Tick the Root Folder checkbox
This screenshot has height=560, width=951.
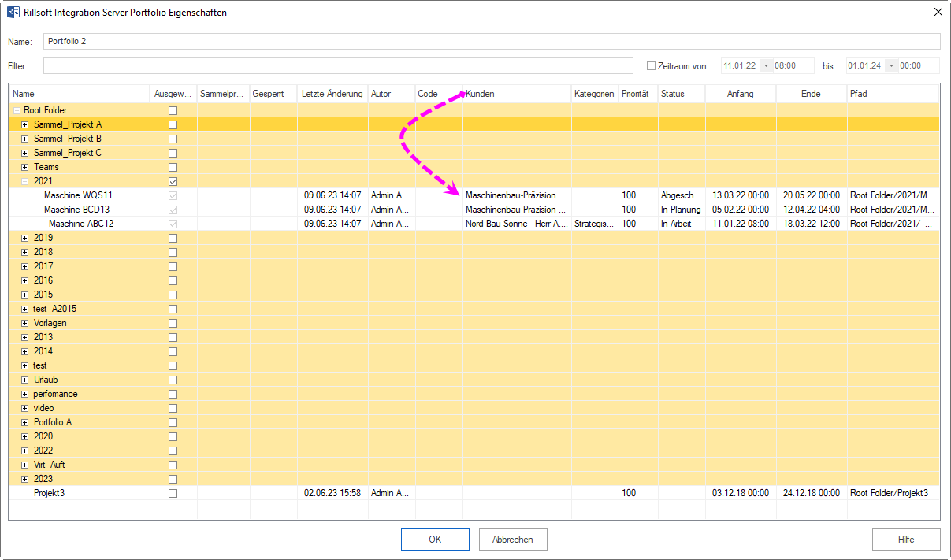pos(173,110)
